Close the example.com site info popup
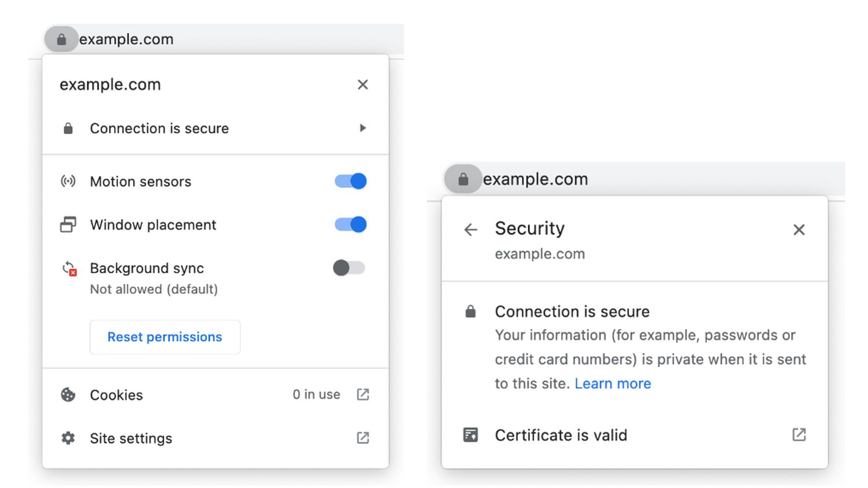Screen dimensions: 868x488 pos(363,84)
